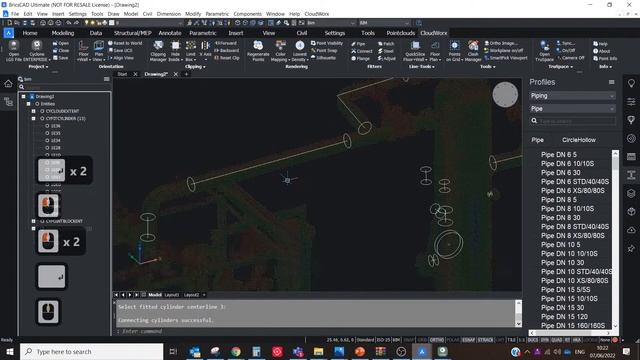Image resolution: width=640 pixels, height=360 pixels.
Task: Open the CloudWorx menu in menu bar
Action: [x=317, y=14]
